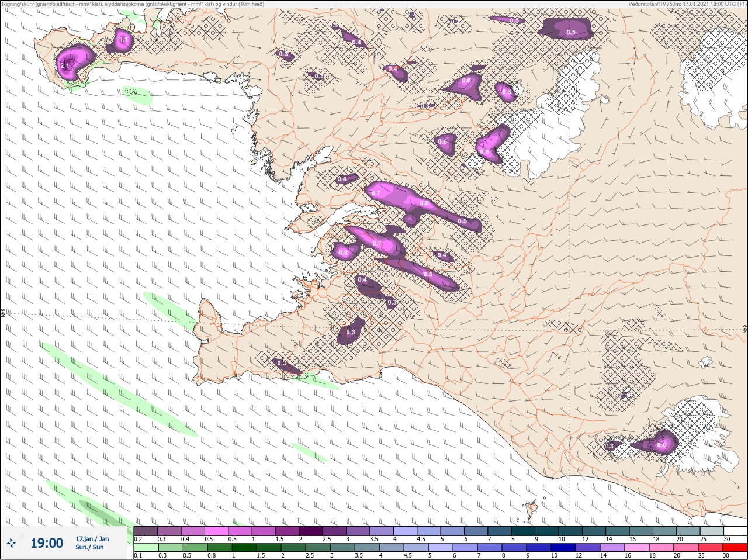The width and height of the screenshot is (748, 560).
Task: Pick the darkest purple upper legend swatch at 2
Action: pos(311,531)
